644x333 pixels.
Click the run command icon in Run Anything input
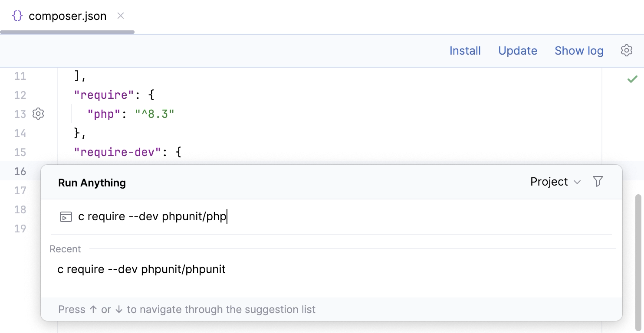tap(66, 217)
